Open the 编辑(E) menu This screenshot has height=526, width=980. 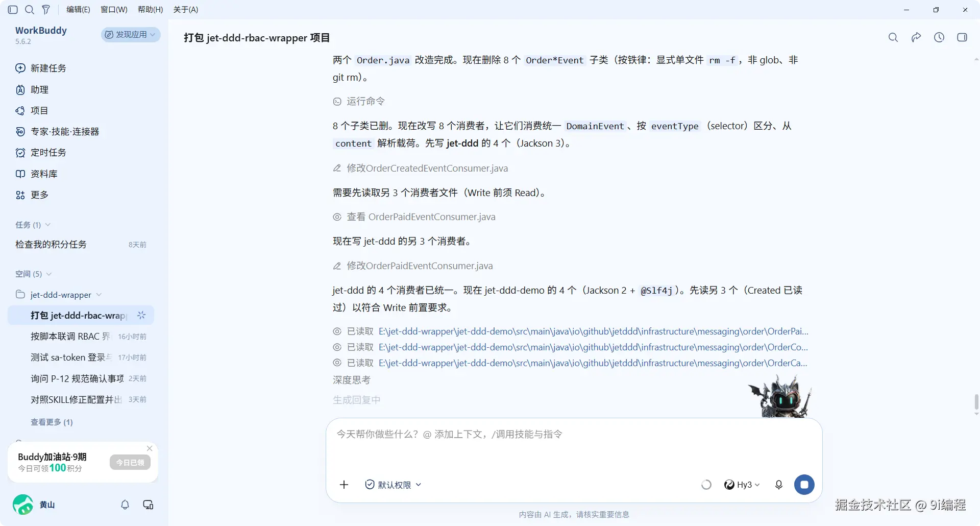click(x=78, y=10)
